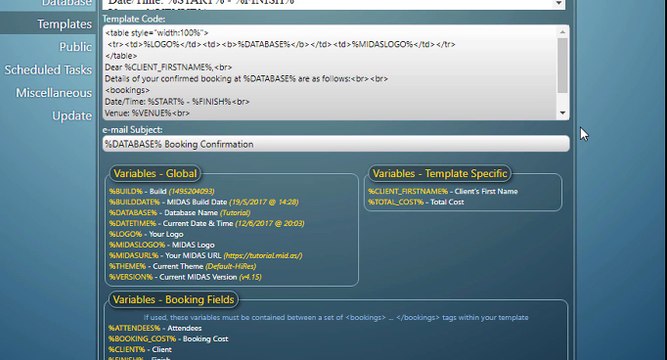Click the booking tags usage note text
The height and width of the screenshot is (360, 667).
[336, 317]
